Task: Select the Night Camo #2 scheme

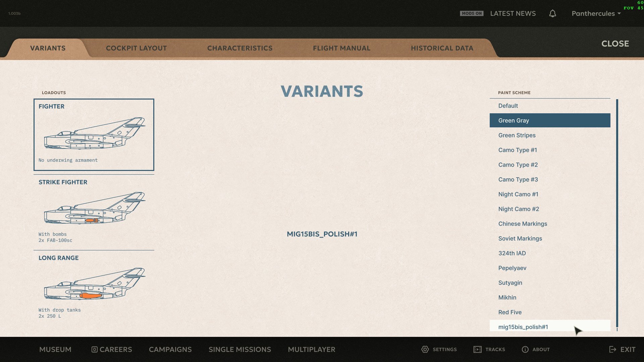Action: pos(550,209)
